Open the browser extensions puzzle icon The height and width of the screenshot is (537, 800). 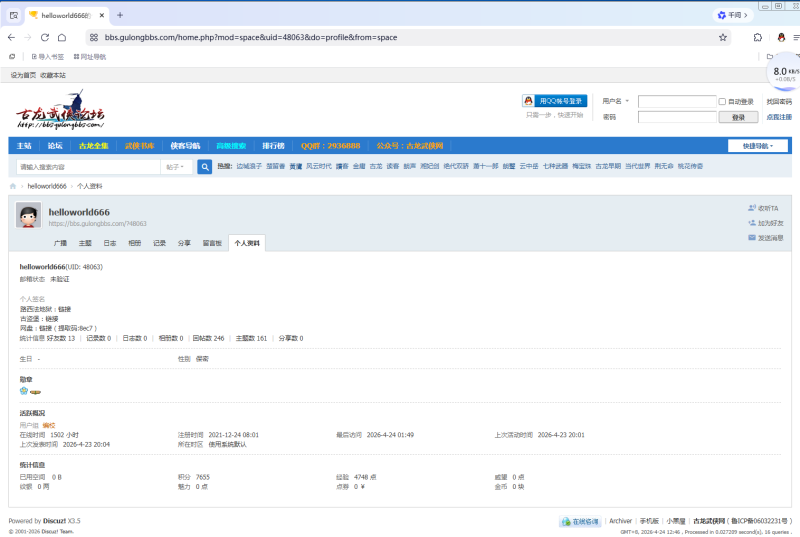click(x=758, y=37)
